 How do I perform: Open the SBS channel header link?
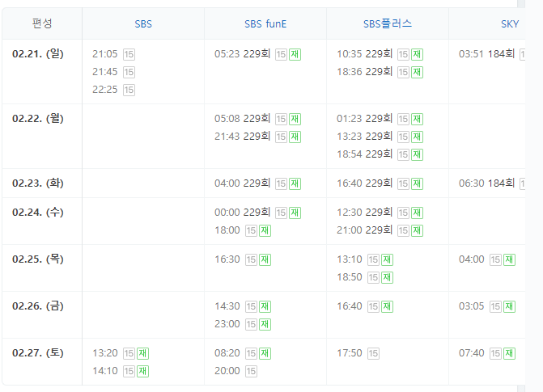pos(143,24)
